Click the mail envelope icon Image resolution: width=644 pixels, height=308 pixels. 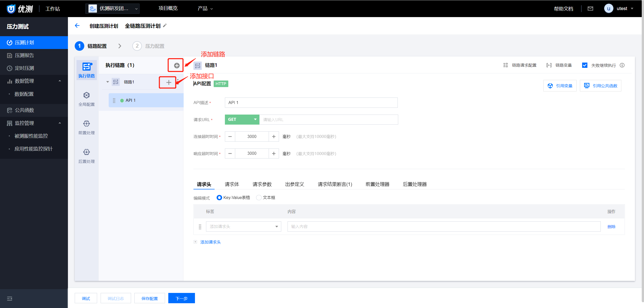point(590,9)
